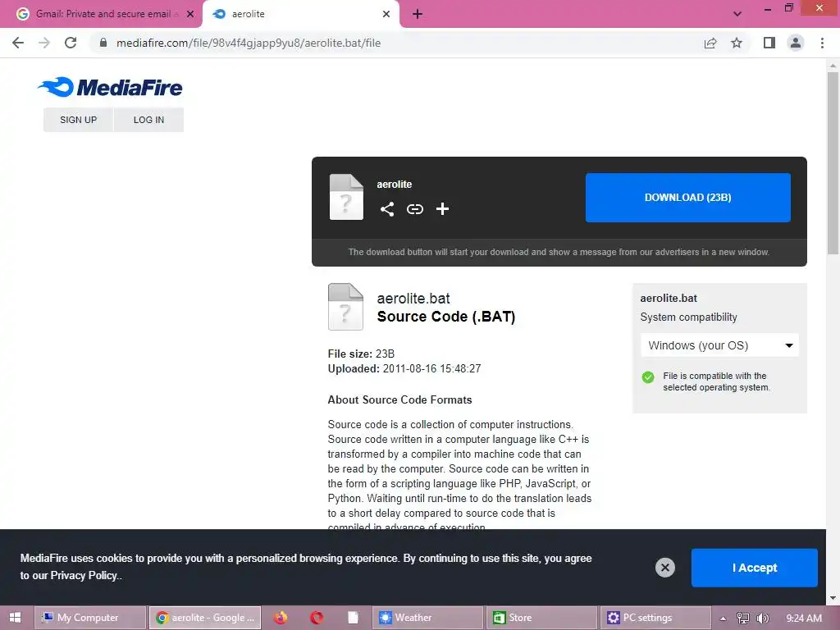Click the plus icon to save file
Screen dimensions: 840x630
[442, 209]
